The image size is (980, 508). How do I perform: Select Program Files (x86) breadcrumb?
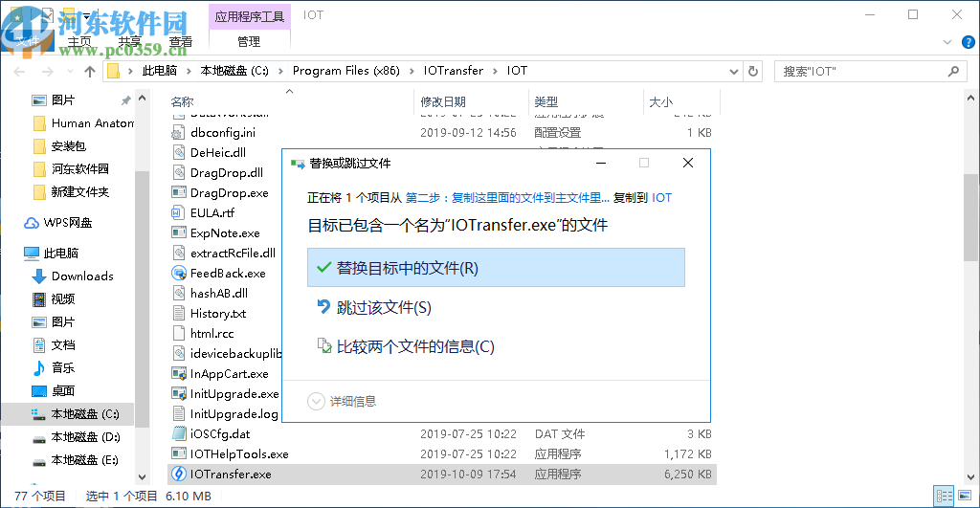pos(346,71)
